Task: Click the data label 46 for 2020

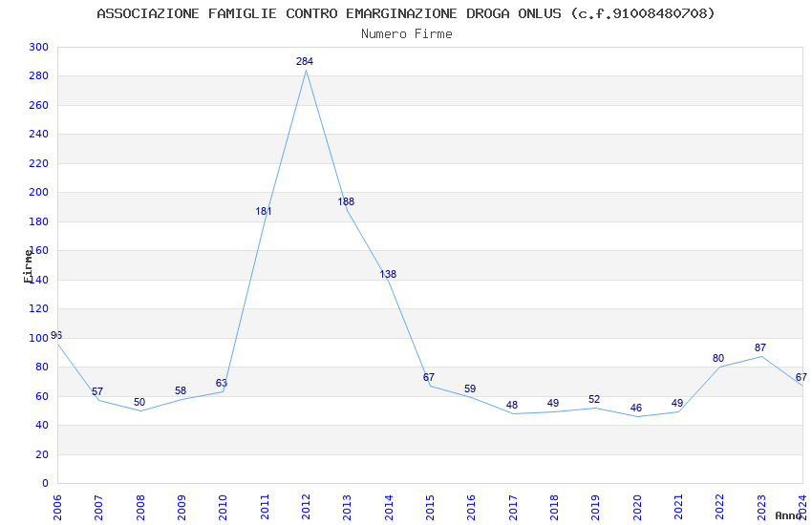Action: click(636, 408)
